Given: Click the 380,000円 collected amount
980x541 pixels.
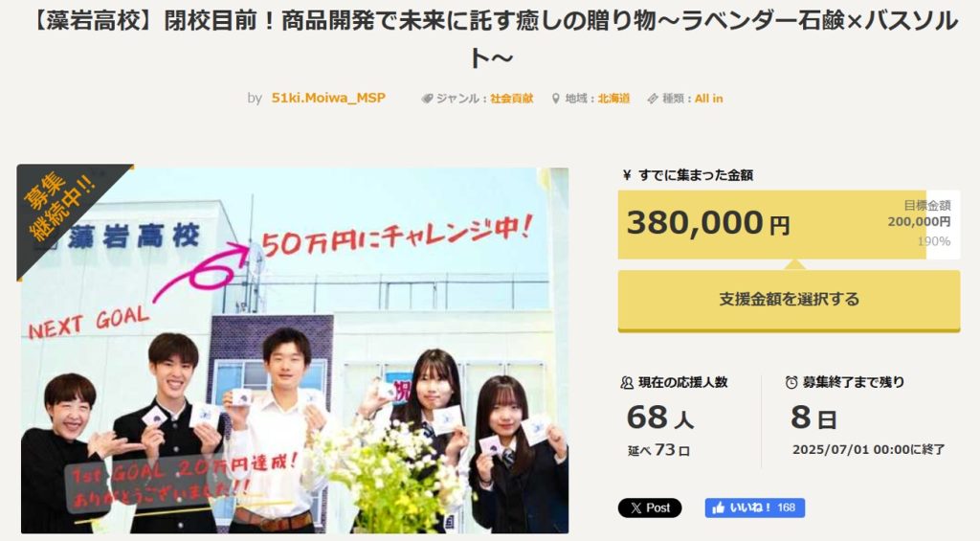Looking at the screenshot, I should pyautogui.click(x=708, y=223).
